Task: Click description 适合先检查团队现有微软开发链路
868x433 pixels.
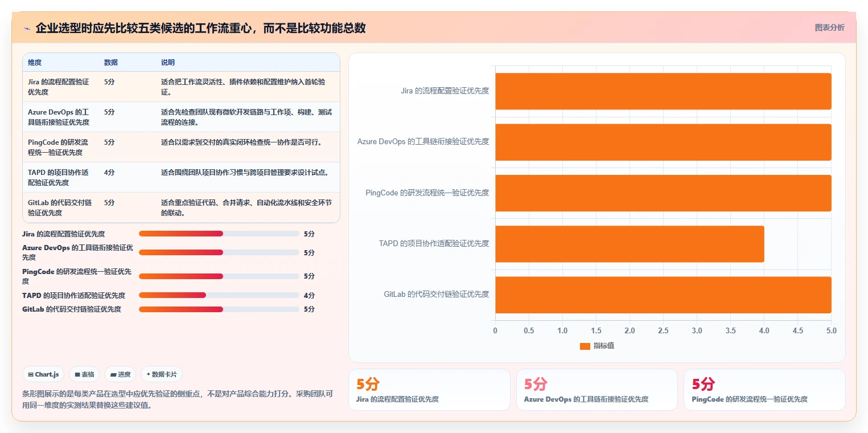Action: 246,117
